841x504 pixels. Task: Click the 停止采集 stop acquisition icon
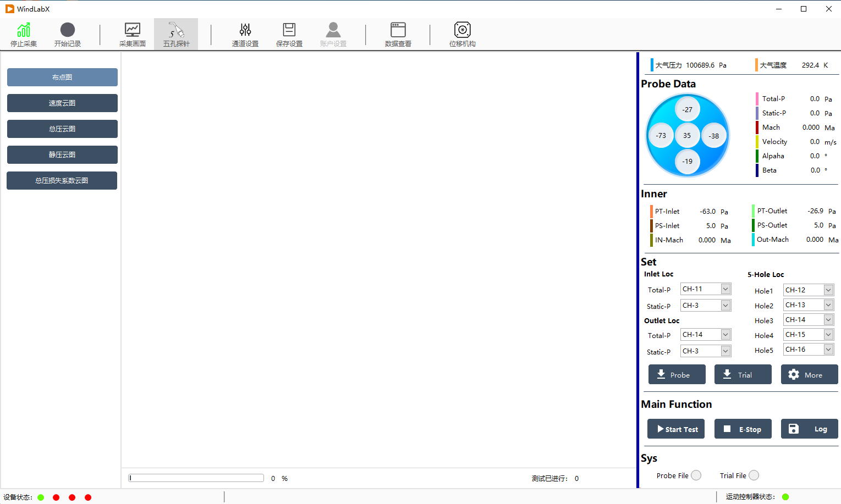click(24, 34)
